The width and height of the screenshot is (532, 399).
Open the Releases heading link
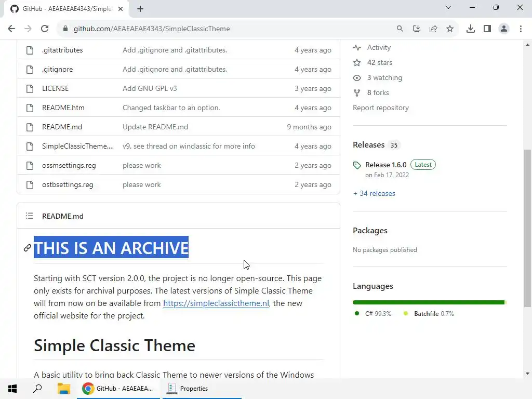click(368, 145)
